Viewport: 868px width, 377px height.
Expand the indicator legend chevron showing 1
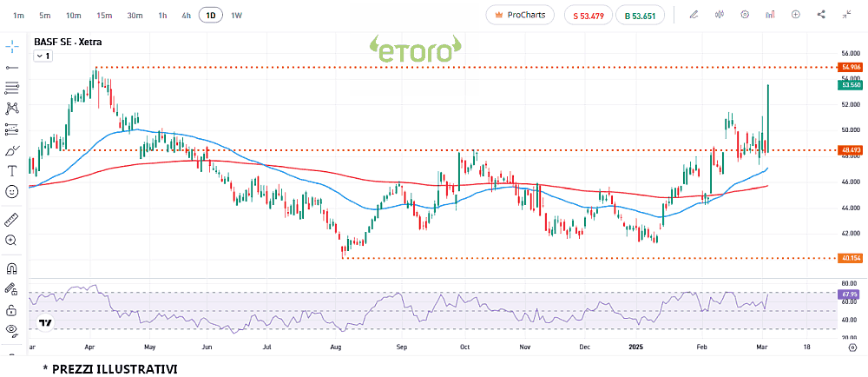[43, 56]
